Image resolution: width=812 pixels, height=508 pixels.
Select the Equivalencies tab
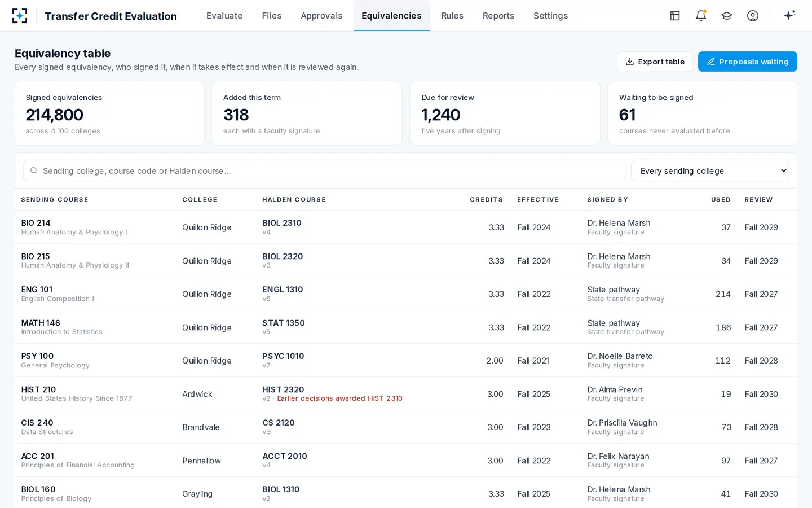[x=391, y=16]
